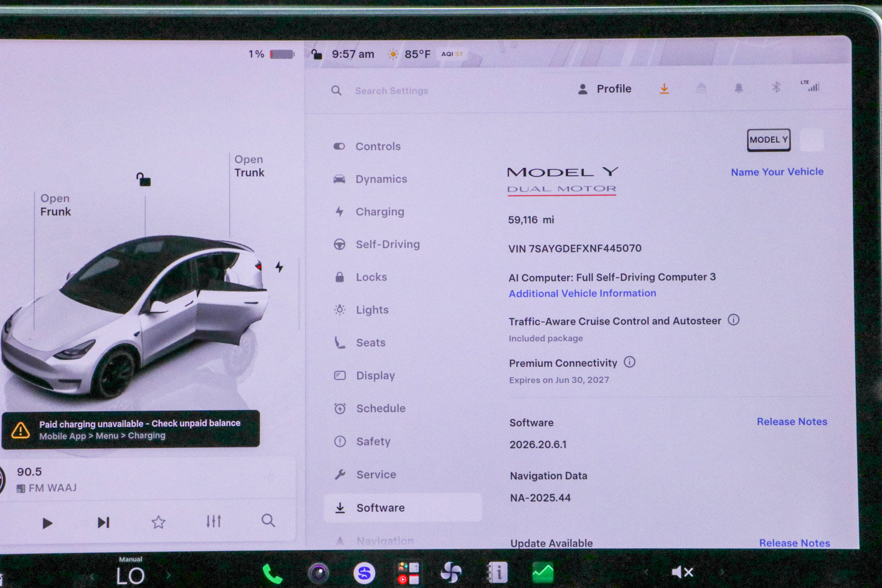Viewport: 882px width, 588px height.
Task: Open the Safety settings menu
Action: point(362,441)
